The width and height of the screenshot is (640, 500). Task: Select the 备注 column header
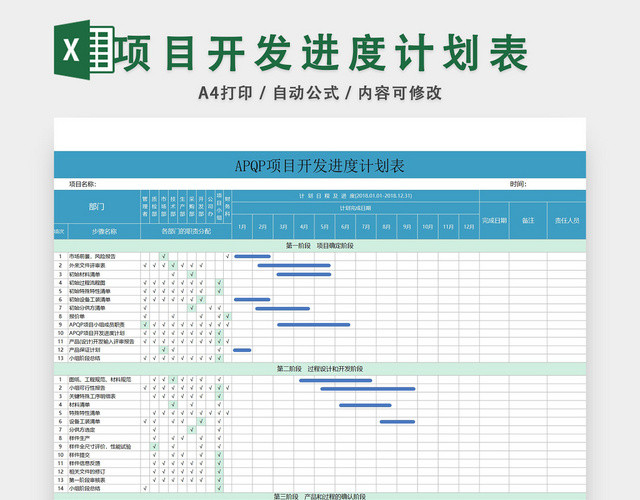pyautogui.click(x=528, y=220)
